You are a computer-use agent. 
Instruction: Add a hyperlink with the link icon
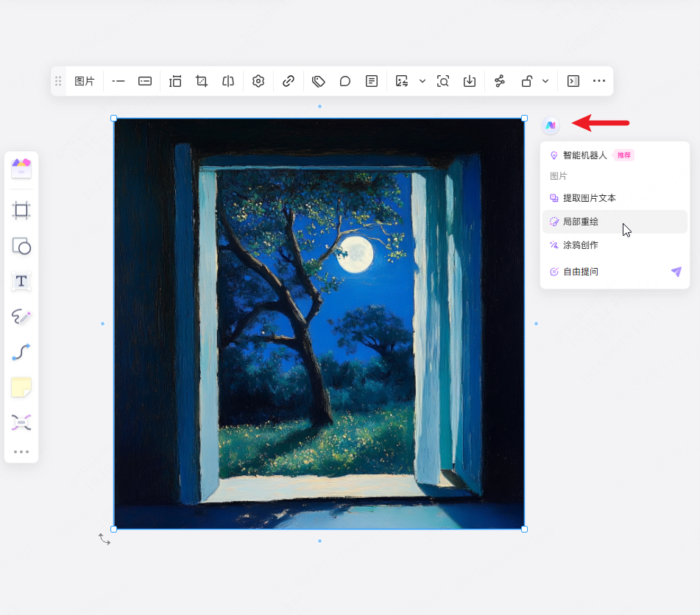pyautogui.click(x=289, y=81)
